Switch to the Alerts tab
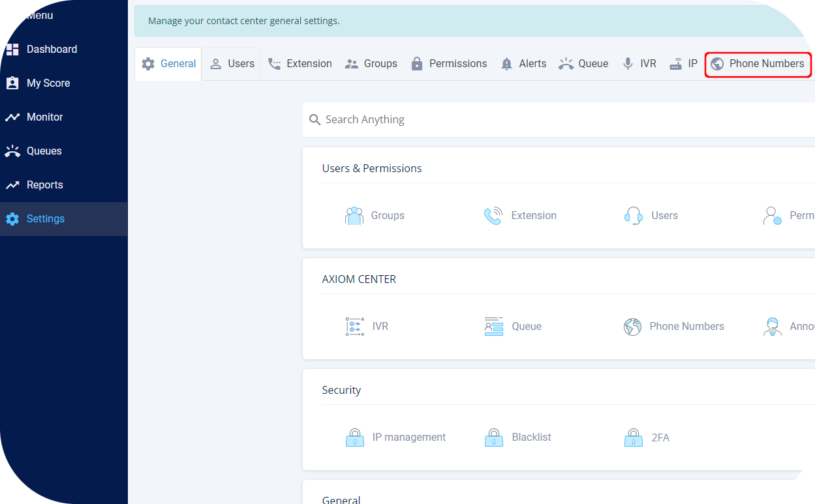This screenshot has height=504, width=815. coord(523,64)
